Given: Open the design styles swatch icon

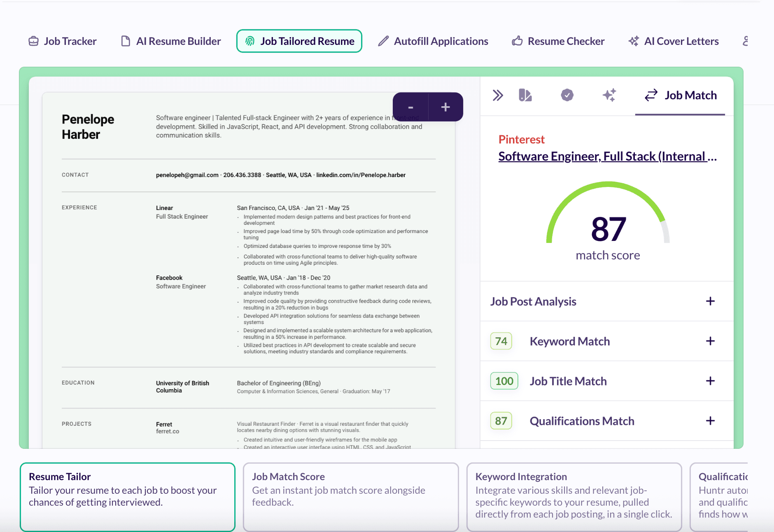Looking at the screenshot, I should [x=525, y=96].
